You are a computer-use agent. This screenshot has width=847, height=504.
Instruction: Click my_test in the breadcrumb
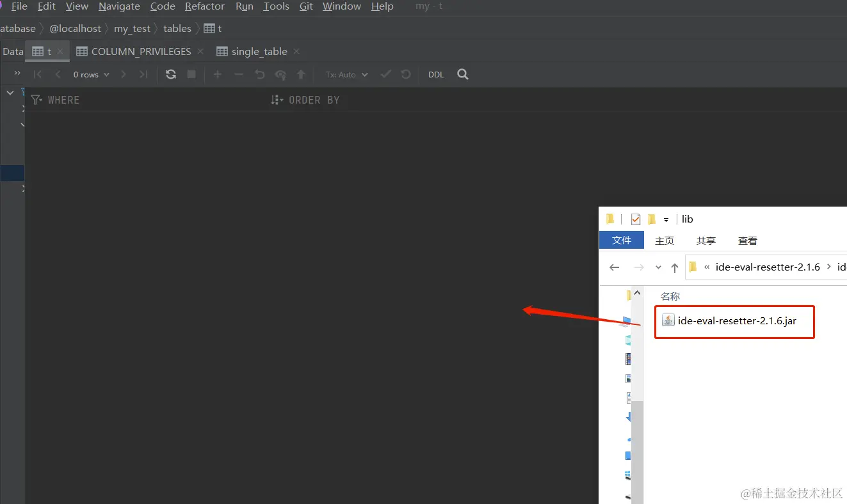tap(132, 28)
